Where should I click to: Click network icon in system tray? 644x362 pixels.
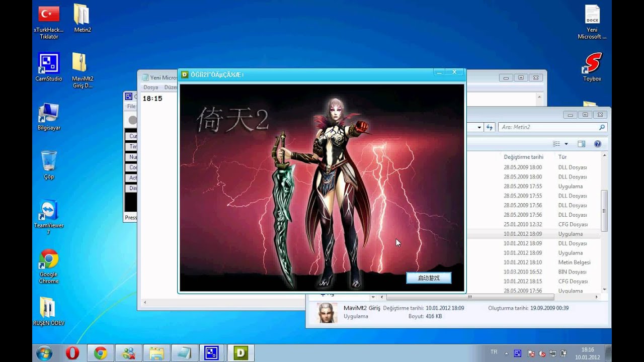point(553,353)
